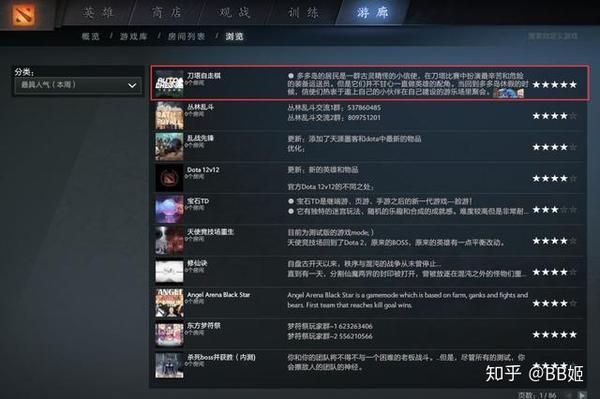Click the 丛林乱斗交流1群: 537860485 text

[334, 107]
